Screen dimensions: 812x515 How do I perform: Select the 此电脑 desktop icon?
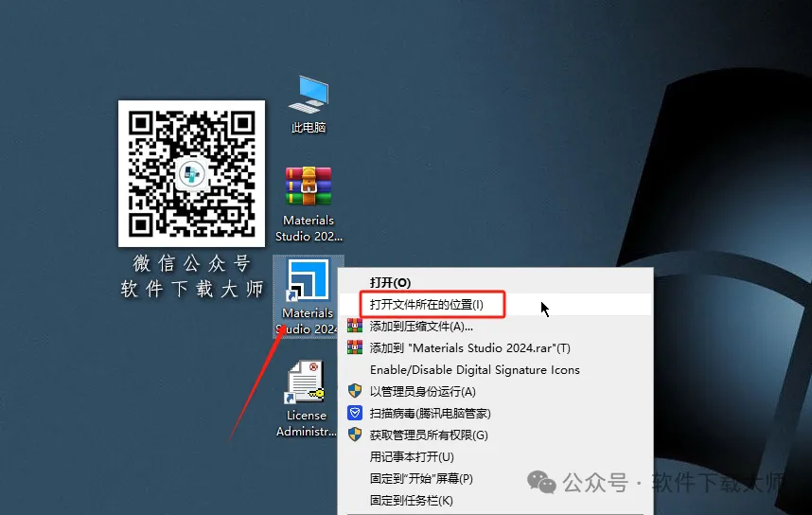tap(309, 105)
